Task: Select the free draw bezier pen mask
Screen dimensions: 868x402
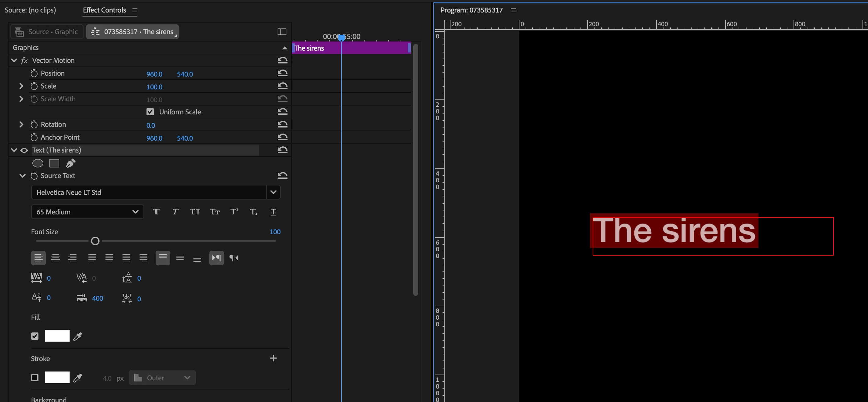Action: tap(71, 163)
